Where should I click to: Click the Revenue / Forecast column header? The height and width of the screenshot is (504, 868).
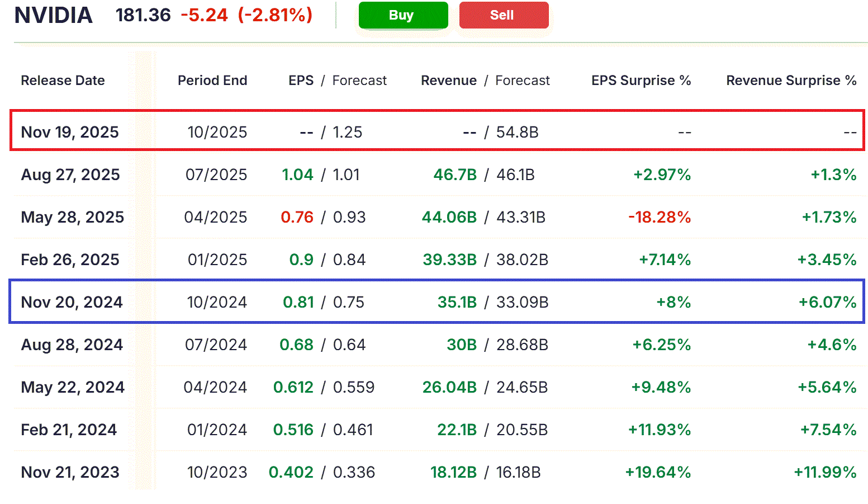[485, 81]
